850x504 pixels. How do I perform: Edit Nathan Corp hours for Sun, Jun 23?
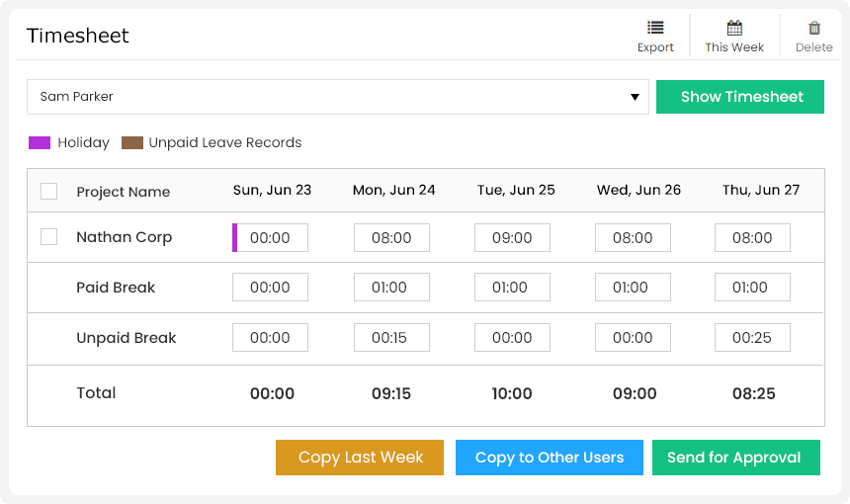[x=270, y=237]
